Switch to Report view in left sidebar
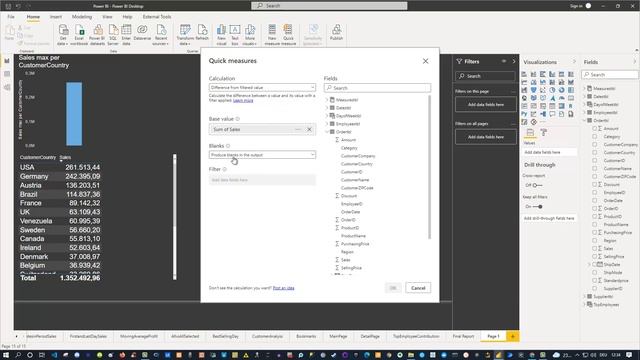Image resolution: width=640 pixels, height=360 pixels. [7, 61]
